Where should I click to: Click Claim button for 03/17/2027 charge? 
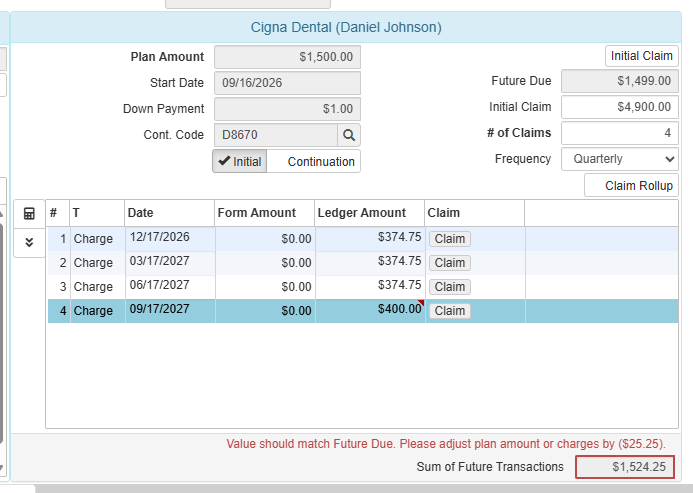coord(449,263)
